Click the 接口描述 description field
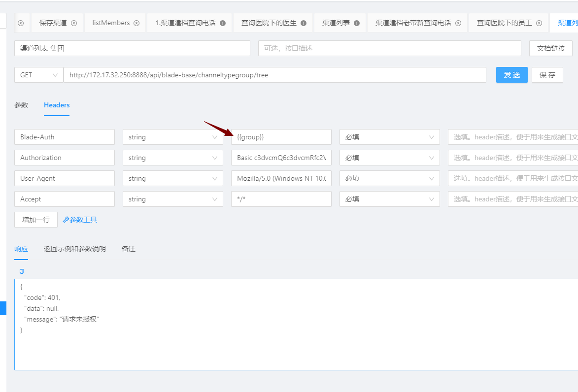Screen dimensions: 578x392 pyautogui.click(x=390, y=48)
